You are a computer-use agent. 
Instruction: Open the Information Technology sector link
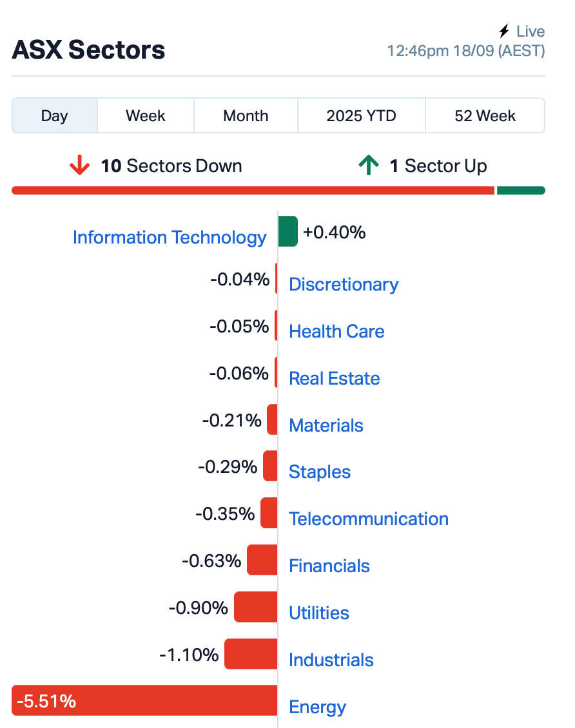(170, 237)
